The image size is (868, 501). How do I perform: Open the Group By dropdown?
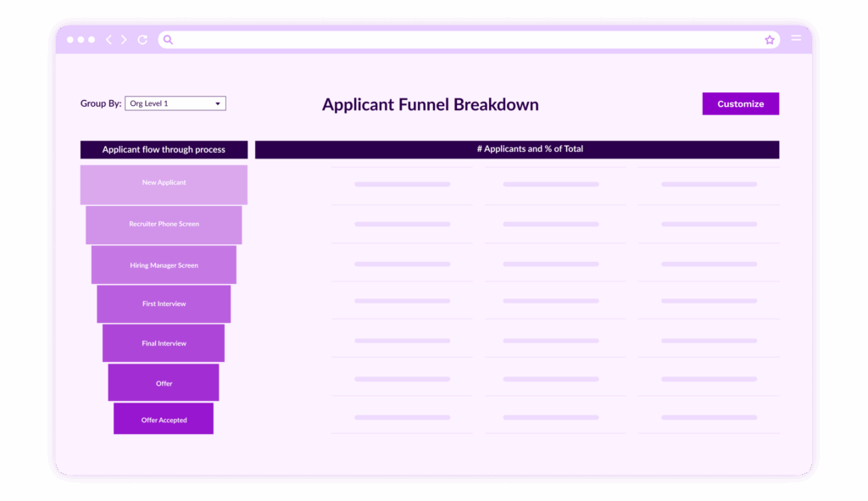coord(175,103)
